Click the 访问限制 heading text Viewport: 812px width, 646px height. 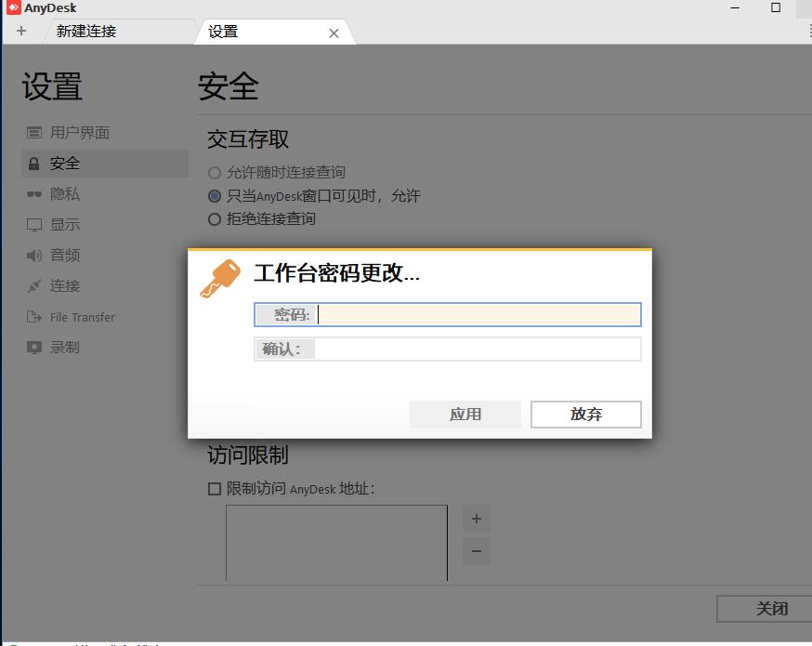[248, 455]
